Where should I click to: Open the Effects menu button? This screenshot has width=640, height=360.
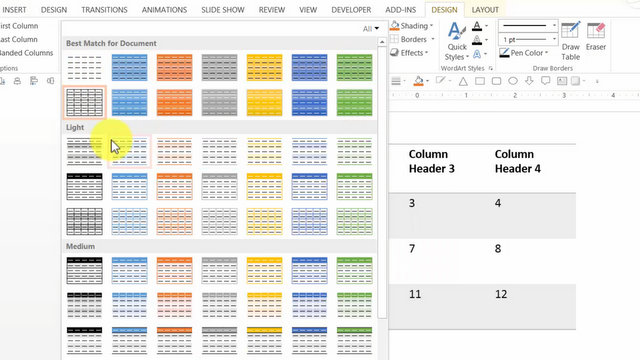click(410, 53)
